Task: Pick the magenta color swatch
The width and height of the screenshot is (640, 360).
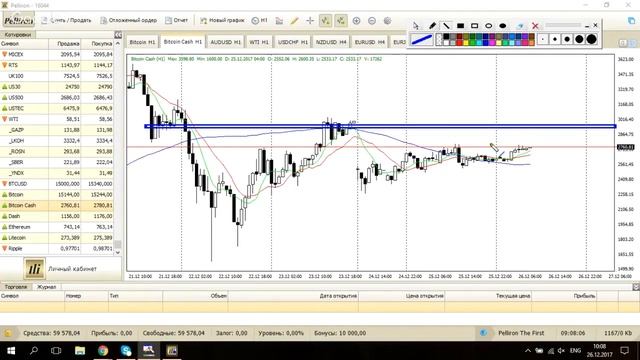Action: click(492, 43)
